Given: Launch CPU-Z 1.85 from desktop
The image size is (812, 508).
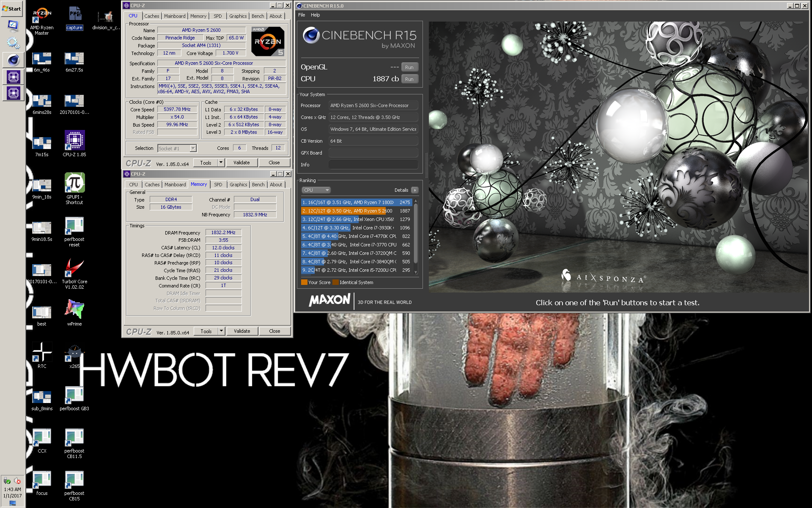Looking at the screenshot, I should pyautogui.click(x=74, y=144).
